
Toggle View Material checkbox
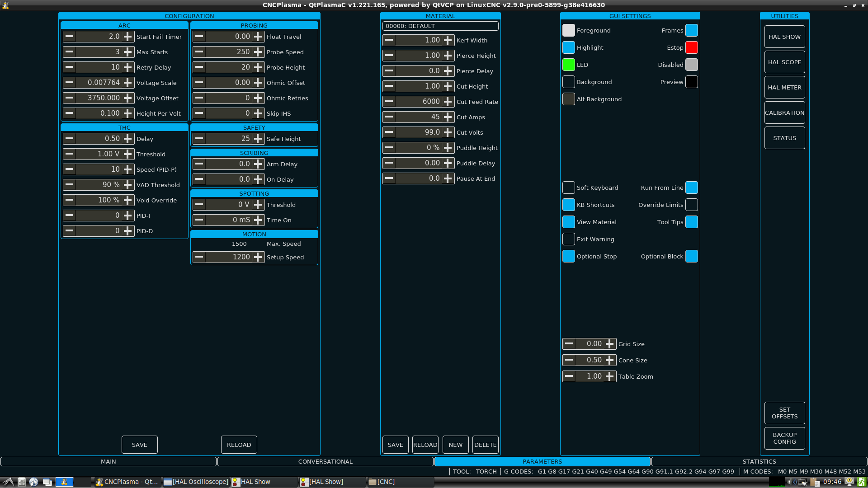click(569, 222)
